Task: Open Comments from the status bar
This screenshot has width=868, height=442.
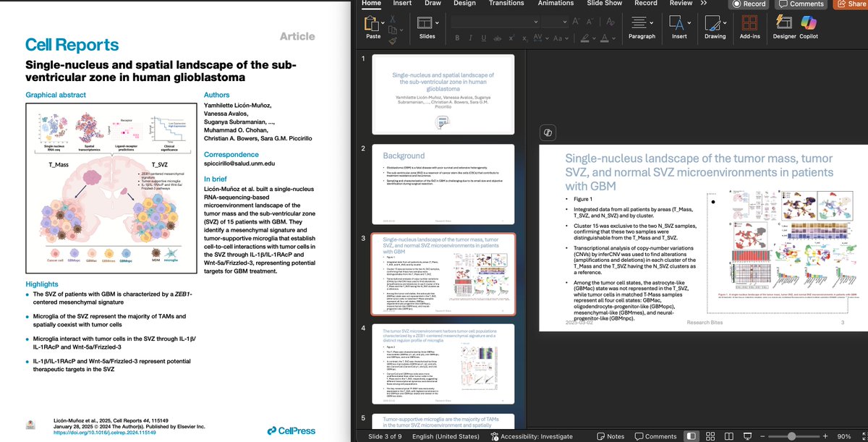Action: pyautogui.click(x=655, y=436)
